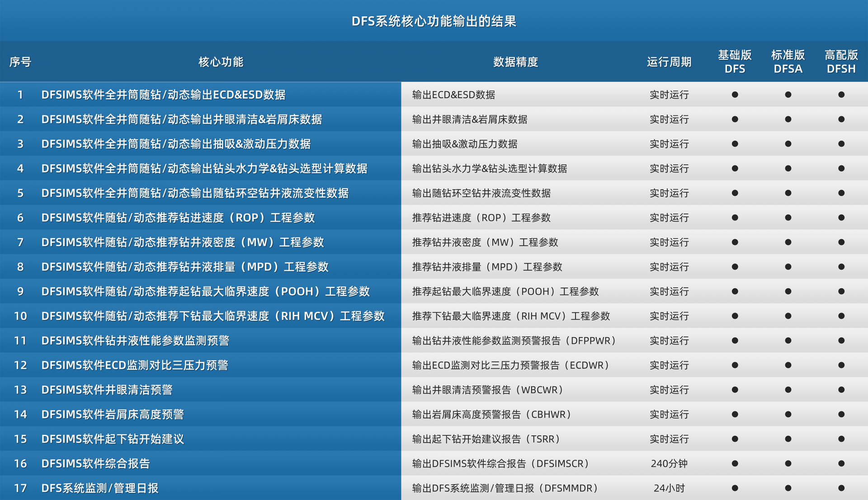The height and width of the screenshot is (500, 868).
Task: Click the 基础版 DFS dot in DFSMMDR row
Action: pyautogui.click(x=735, y=488)
